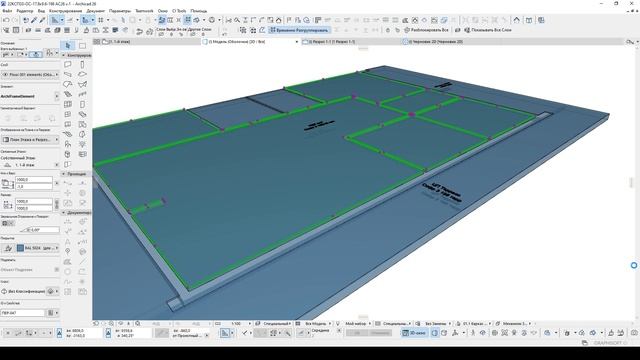Select the Window tool
Image resolution: width=640 pixels, height=360 pixels.
(68, 114)
